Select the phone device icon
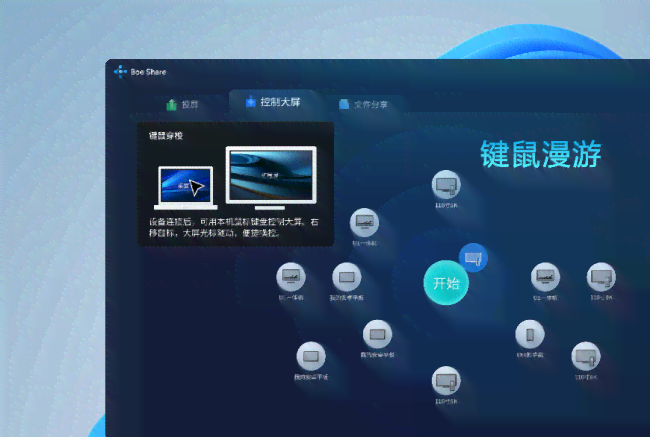This screenshot has height=437, width=650. 530,334
